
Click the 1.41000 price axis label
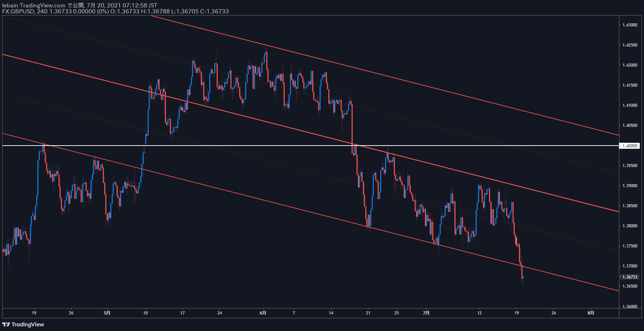(x=630, y=105)
